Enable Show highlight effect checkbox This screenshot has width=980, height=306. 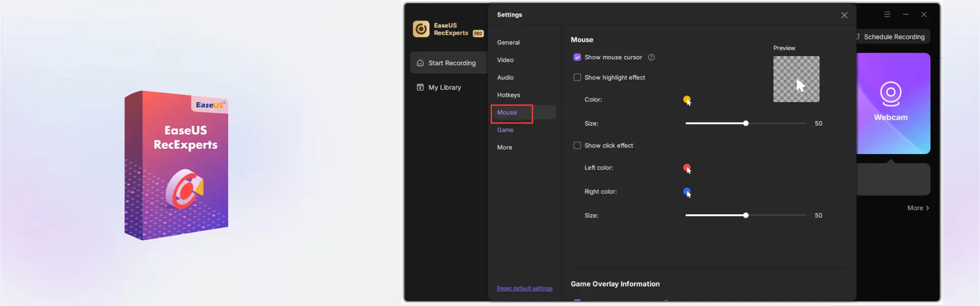pyautogui.click(x=577, y=78)
